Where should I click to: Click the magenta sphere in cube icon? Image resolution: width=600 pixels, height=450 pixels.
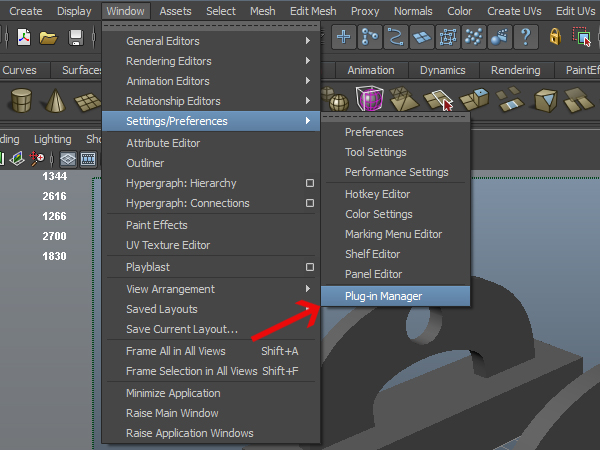tap(370, 99)
